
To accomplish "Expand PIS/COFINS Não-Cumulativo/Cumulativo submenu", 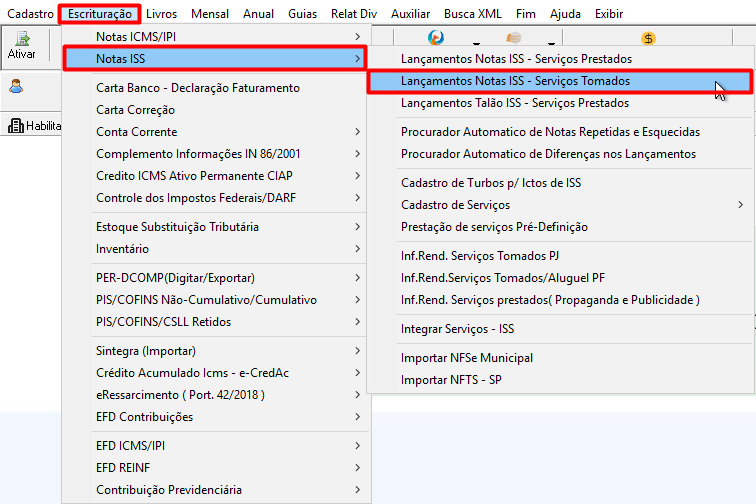I will point(216,300).
